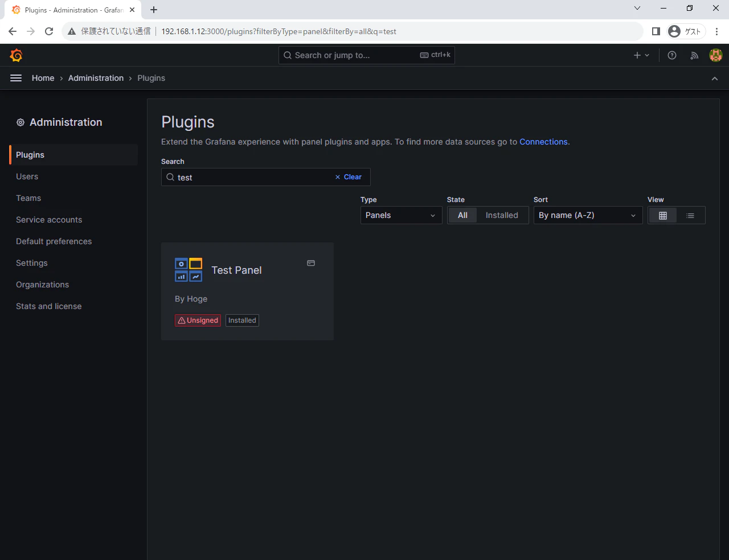
Task: Open the news RSS feed icon
Action: pyautogui.click(x=694, y=55)
